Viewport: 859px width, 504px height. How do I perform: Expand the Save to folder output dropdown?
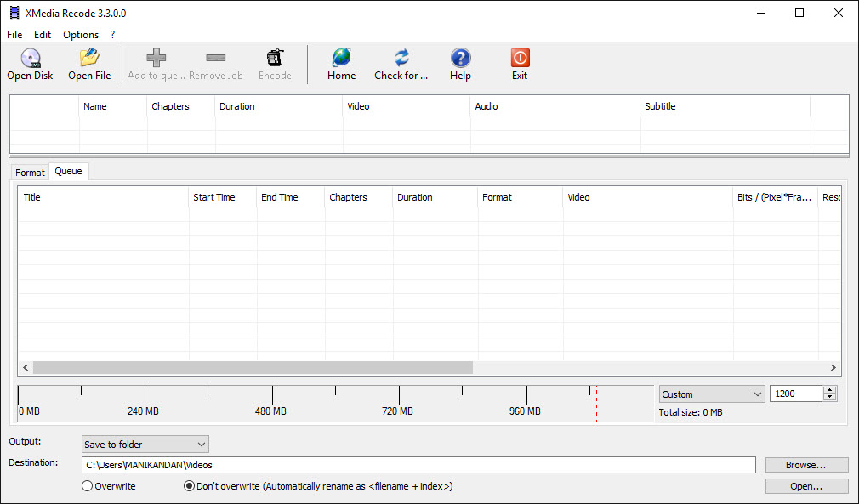145,445
